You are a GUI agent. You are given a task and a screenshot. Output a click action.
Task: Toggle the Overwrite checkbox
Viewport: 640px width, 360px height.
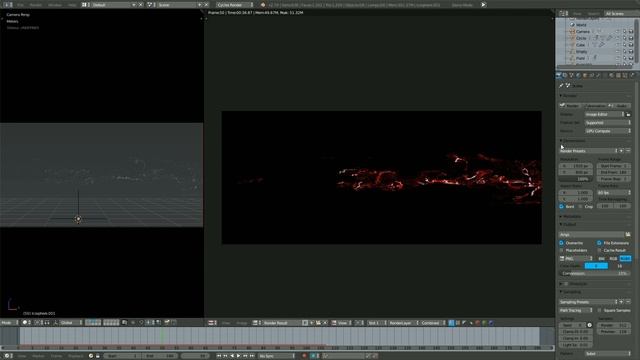562,243
